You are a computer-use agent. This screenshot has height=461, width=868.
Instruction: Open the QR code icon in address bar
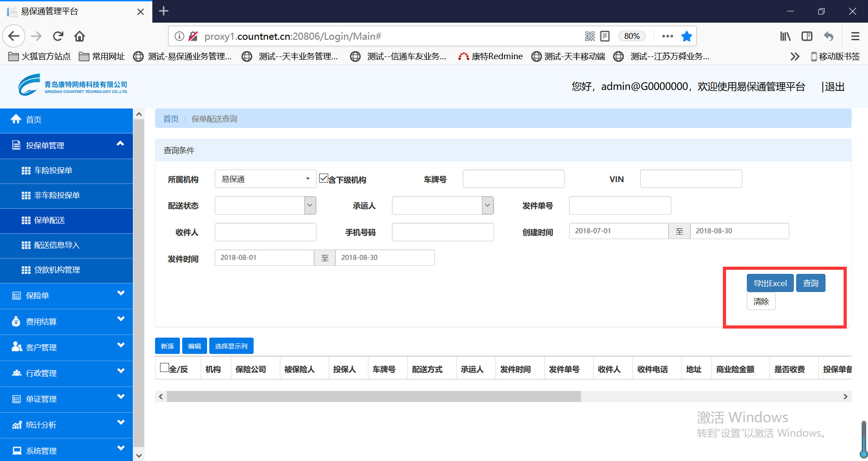(590, 36)
